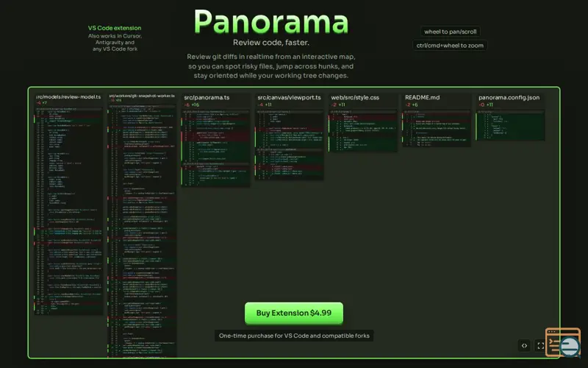Open the git-snapshot-worker.ts diff preview

[142, 231]
